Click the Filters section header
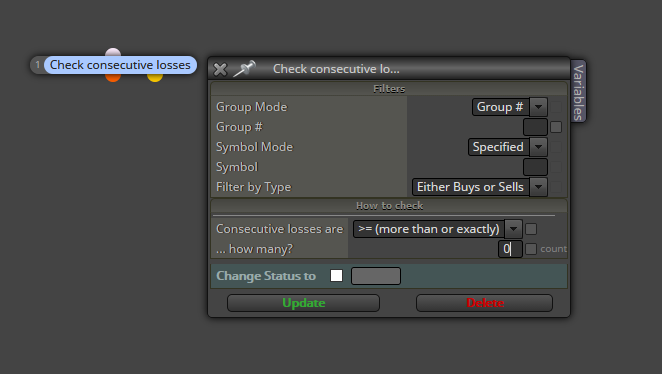 [x=389, y=89]
